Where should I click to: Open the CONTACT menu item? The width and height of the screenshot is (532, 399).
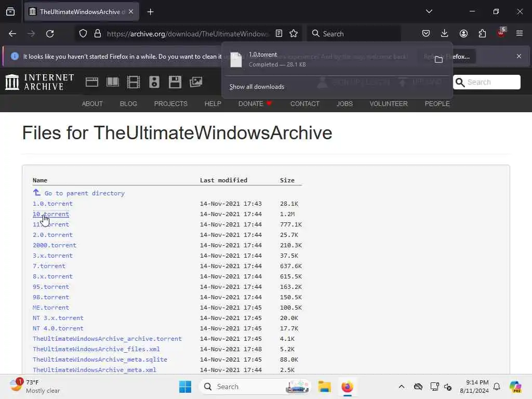[x=304, y=104]
